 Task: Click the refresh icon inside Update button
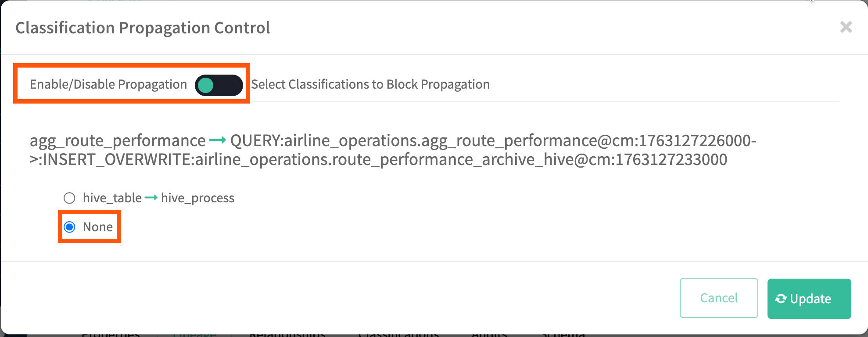pos(781,299)
